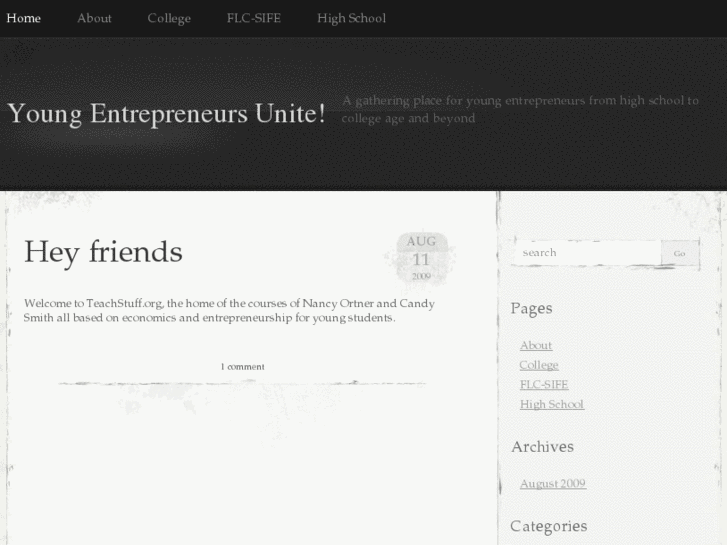Image resolution: width=727 pixels, height=545 pixels.
Task: View the 1 comment link
Action: [x=242, y=367]
